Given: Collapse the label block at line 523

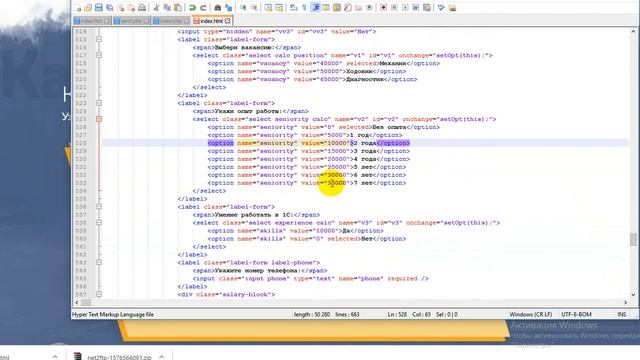Looking at the screenshot, I should coord(99,103).
